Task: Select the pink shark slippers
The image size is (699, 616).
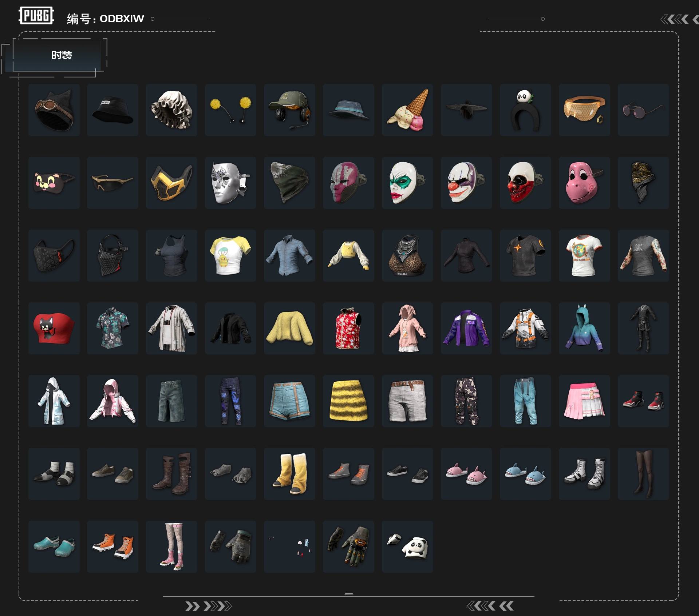Action: point(466,474)
